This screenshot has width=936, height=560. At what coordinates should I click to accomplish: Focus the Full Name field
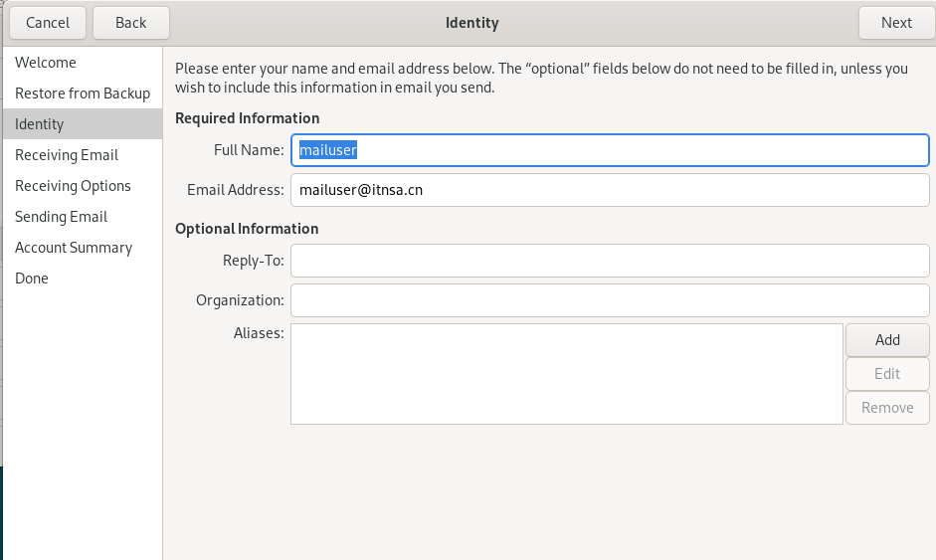[x=610, y=150]
